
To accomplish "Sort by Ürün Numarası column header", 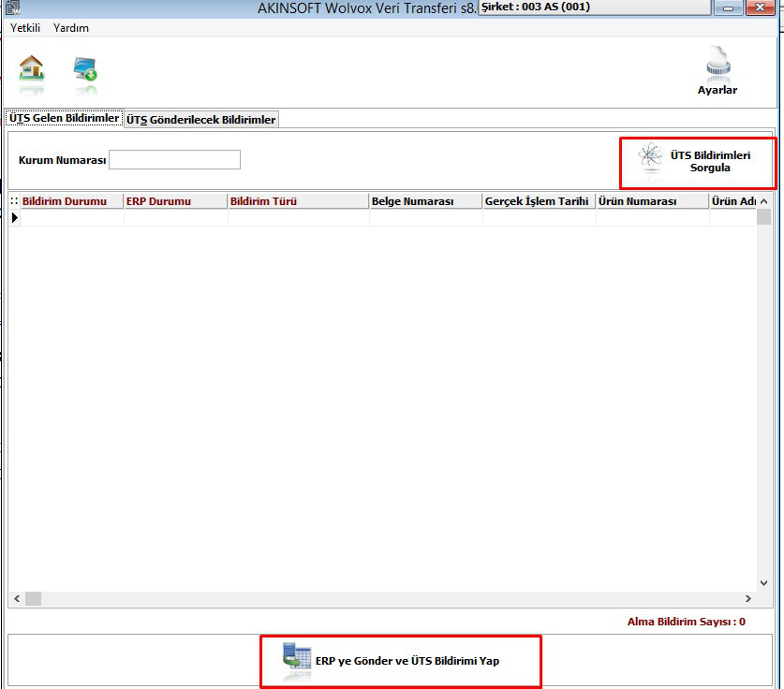I will coord(653,201).
